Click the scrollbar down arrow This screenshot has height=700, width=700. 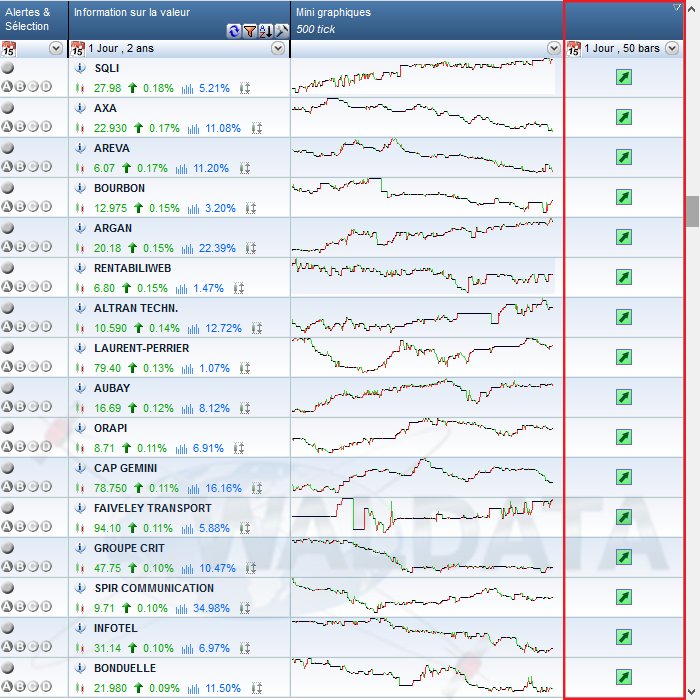693,692
